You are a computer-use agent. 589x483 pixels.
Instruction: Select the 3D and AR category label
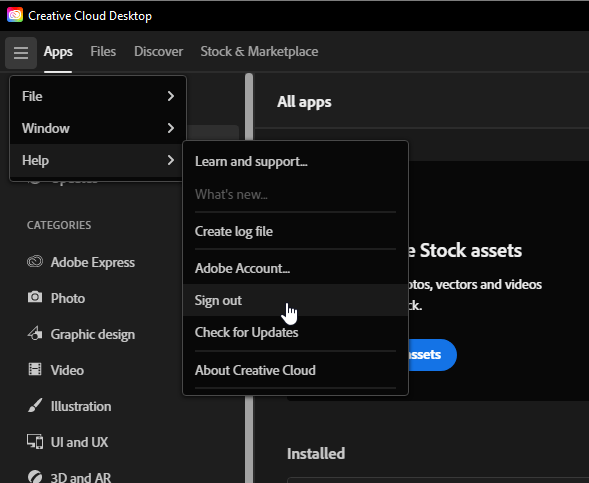[81, 477]
